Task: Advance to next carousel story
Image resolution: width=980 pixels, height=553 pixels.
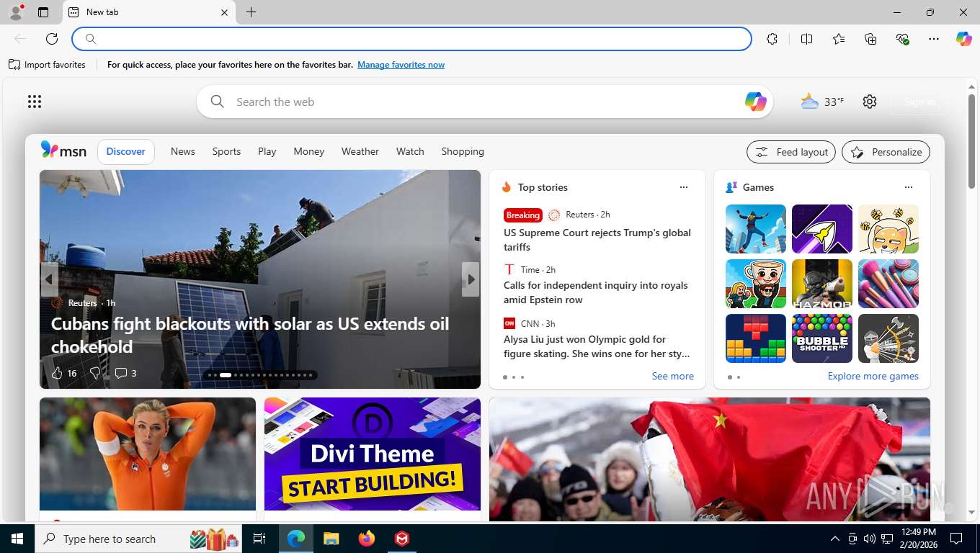Action: pos(471,279)
